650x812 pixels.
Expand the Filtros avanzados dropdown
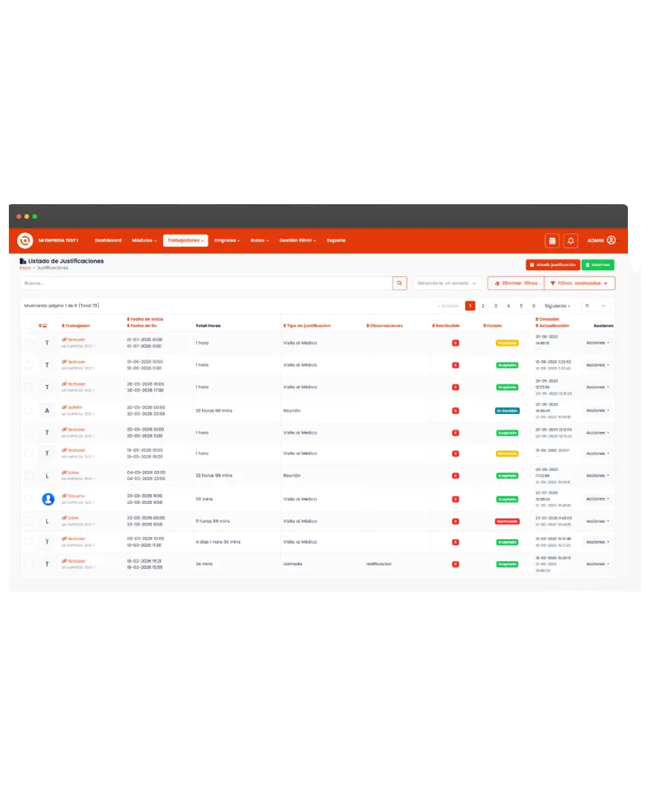579,283
